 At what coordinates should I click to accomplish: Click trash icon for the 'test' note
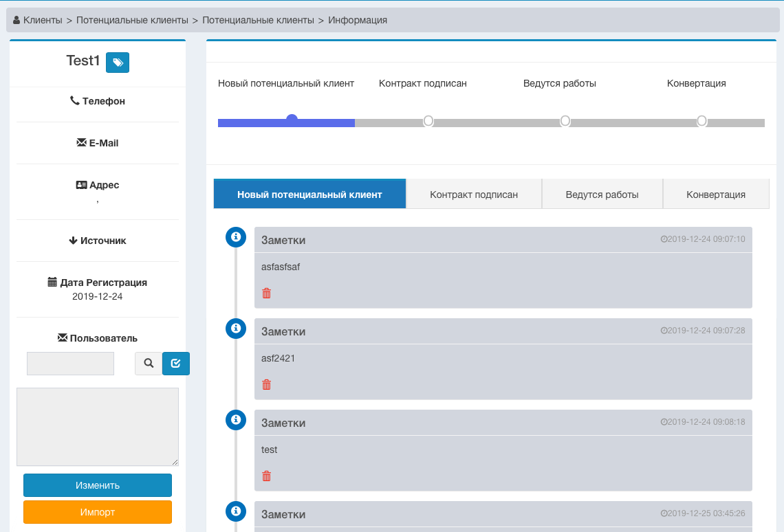click(x=267, y=476)
